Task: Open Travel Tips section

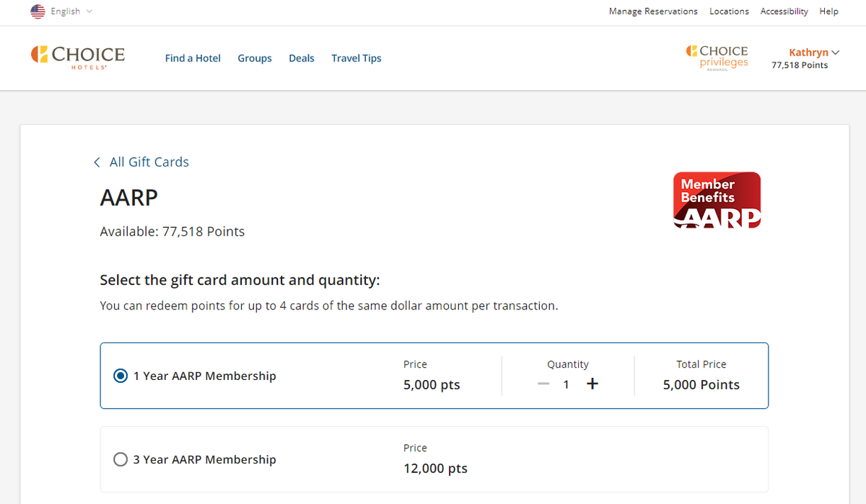Action: coord(357,58)
